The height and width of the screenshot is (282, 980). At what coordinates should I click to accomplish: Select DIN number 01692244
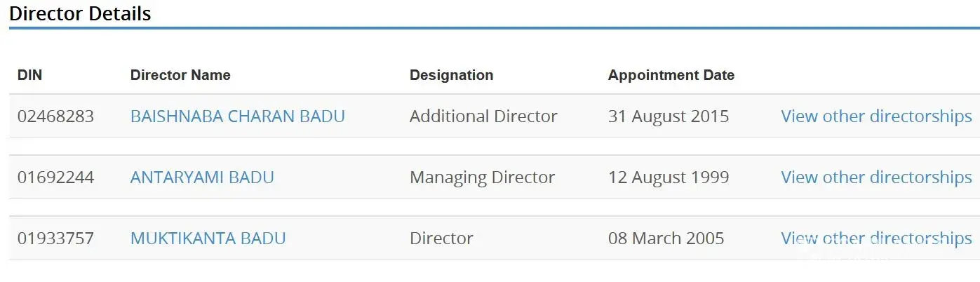click(55, 177)
